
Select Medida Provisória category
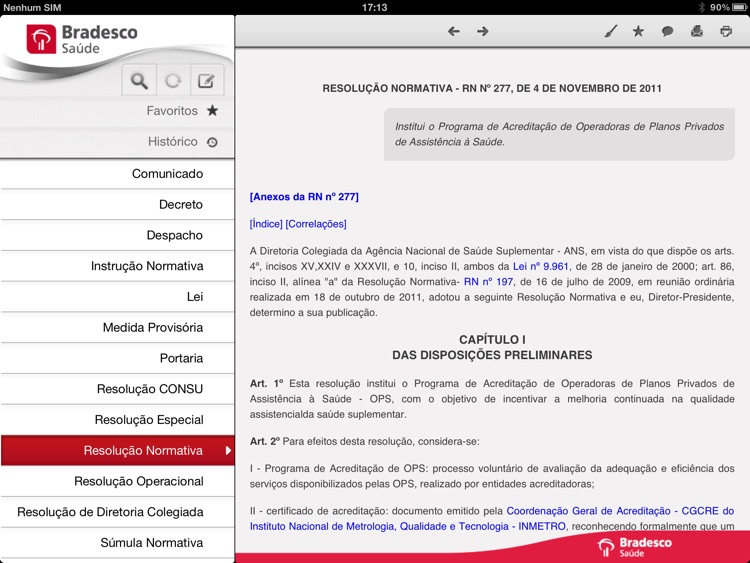117,327
